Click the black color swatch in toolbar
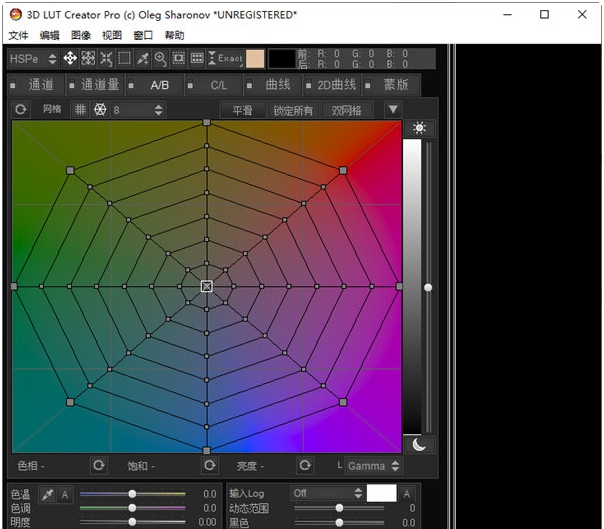This screenshot has height=529, width=604. point(282,59)
